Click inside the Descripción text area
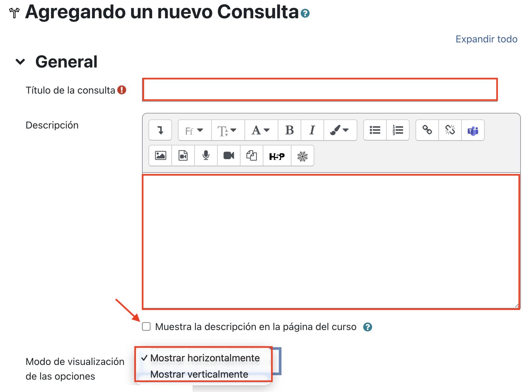 pos(331,242)
